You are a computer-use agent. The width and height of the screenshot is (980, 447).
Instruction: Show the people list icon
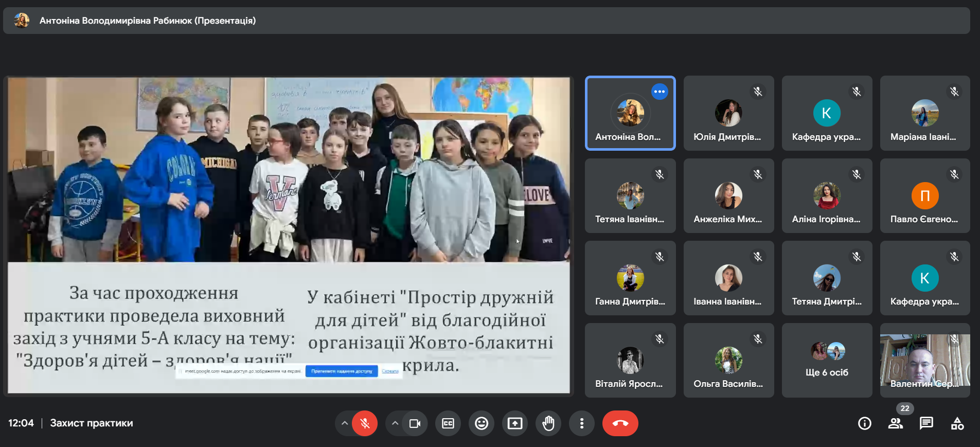[x=896, y=423]
